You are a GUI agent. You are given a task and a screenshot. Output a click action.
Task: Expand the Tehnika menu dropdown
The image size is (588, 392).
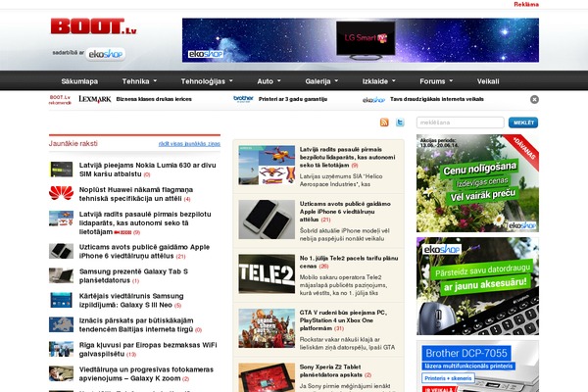click(x=139, y=81)
